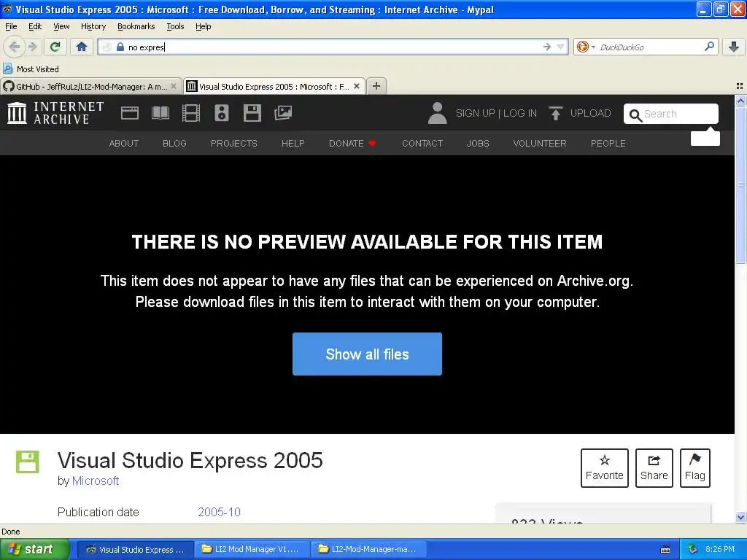Click the browser Back arrow button
The height and width of the screenshot is (560, 747).
15,47
